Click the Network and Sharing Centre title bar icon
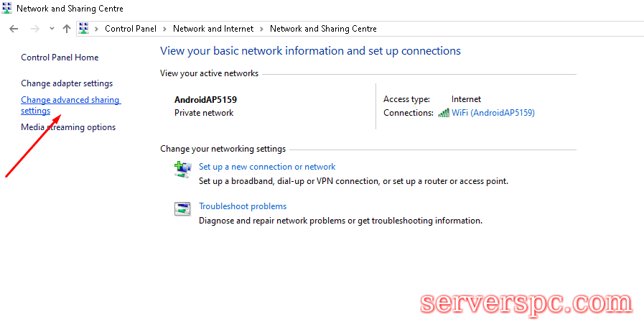 (x=7, y=9)
